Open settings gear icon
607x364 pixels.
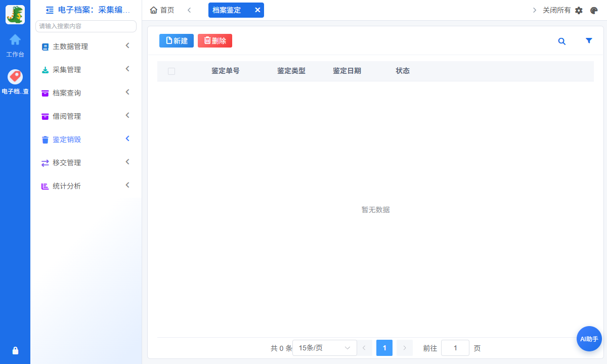click(x=579, y=10)
